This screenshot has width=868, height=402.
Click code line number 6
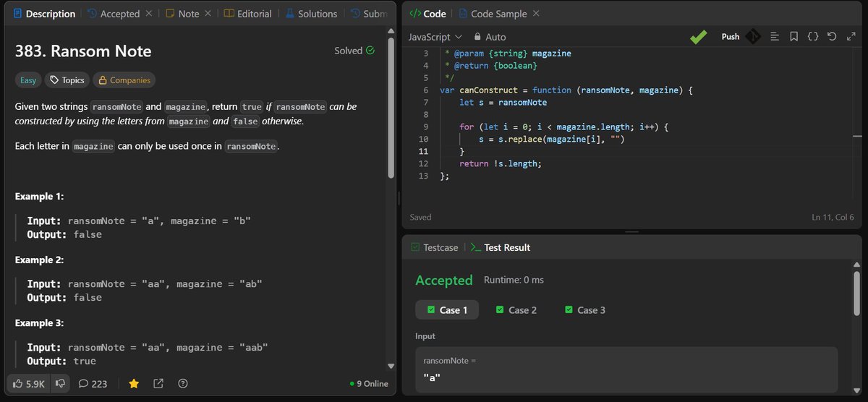(x=426, y=90)
